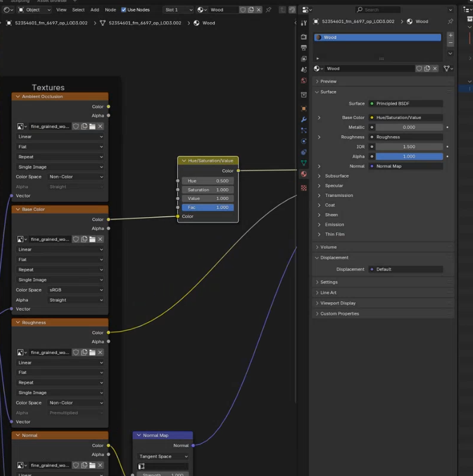
Task: Click the Texture properties checkerboard icon
Action: pos(304,187)
